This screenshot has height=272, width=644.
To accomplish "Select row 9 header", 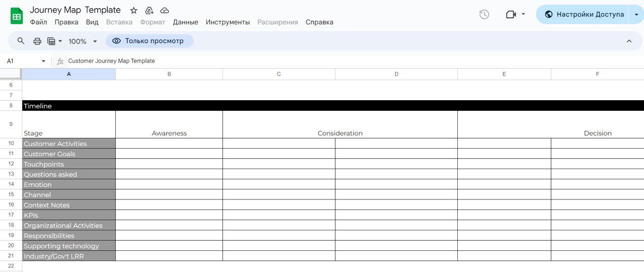I will (x=11, y=124).
